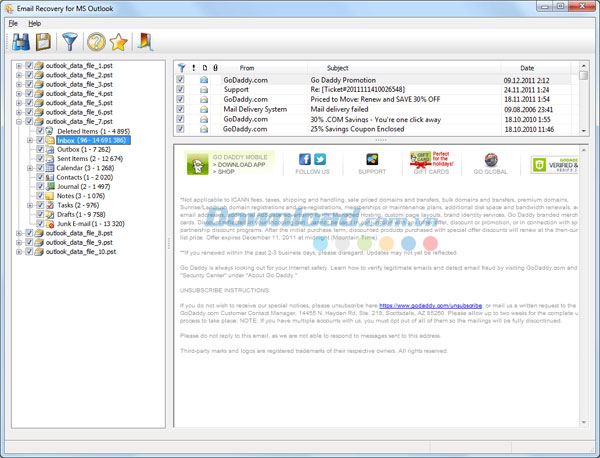Click the exit door toolbar icon

click(145, 42)
